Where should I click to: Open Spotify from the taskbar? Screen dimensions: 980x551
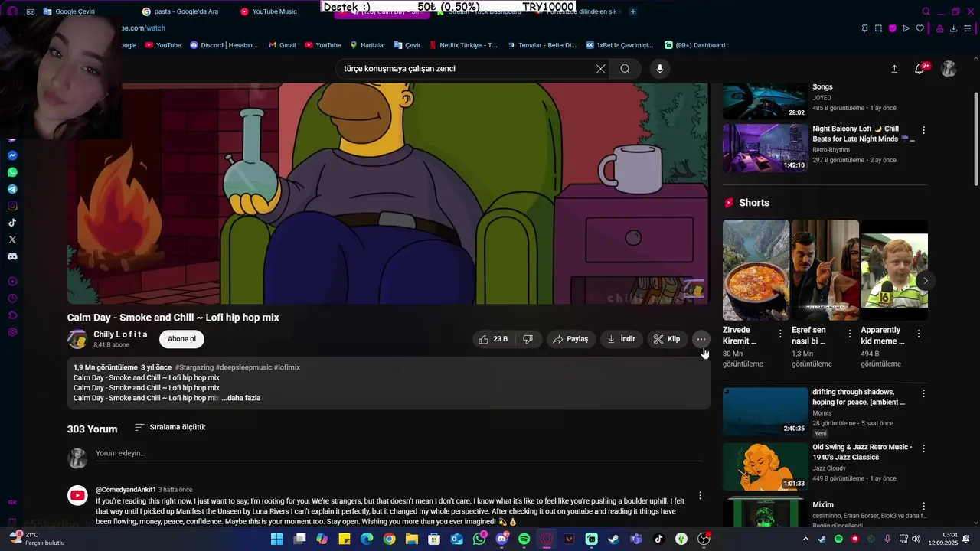pyautogui.click(x=524, y=539)
